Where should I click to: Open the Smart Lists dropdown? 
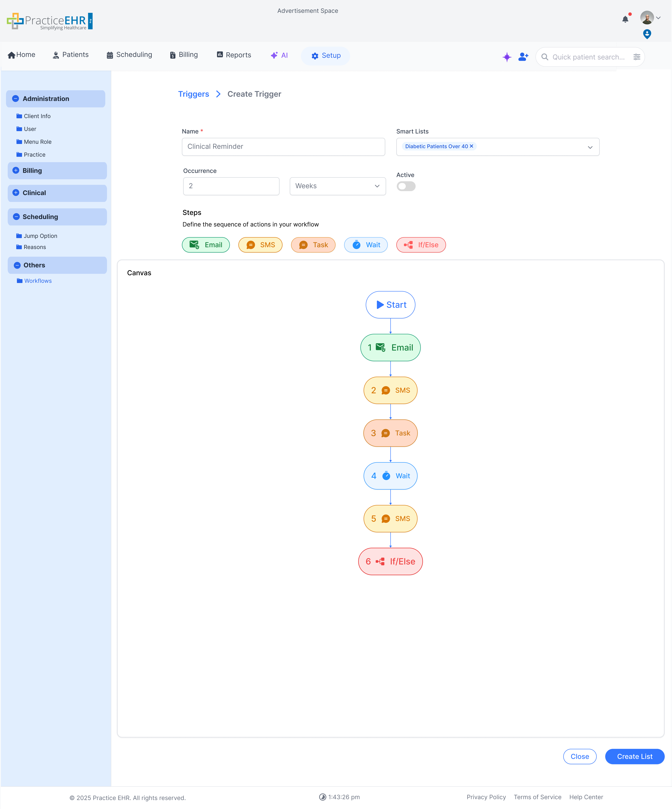coord(590,147)
